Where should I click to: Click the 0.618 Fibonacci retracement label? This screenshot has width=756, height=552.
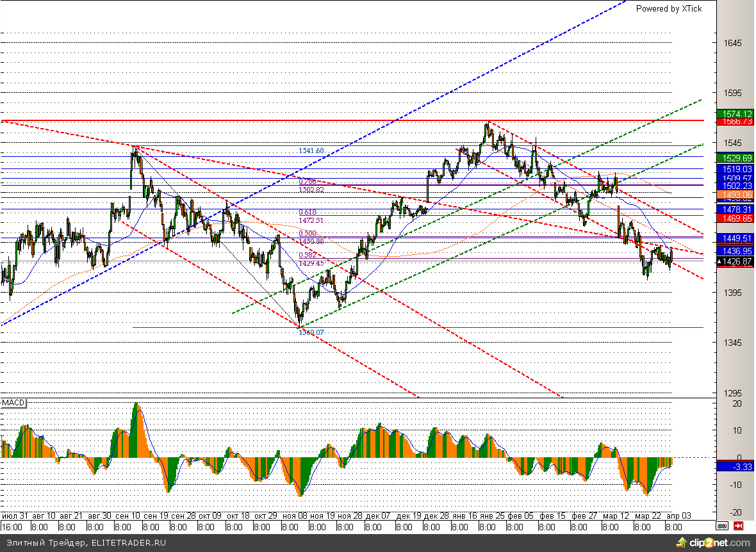click(308, 212)
